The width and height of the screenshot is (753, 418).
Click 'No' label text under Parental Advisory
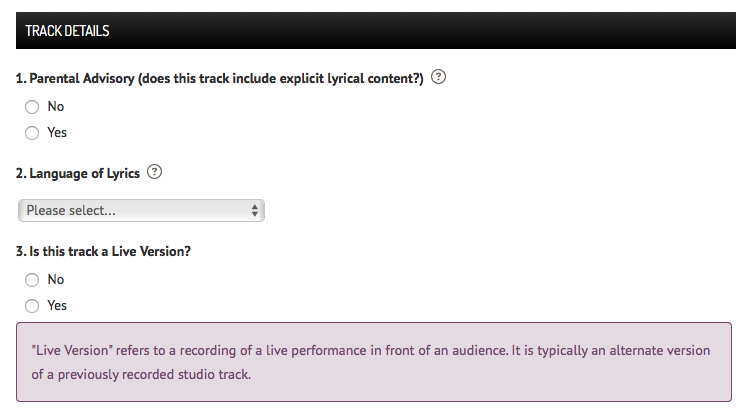(x=56, y=107)
